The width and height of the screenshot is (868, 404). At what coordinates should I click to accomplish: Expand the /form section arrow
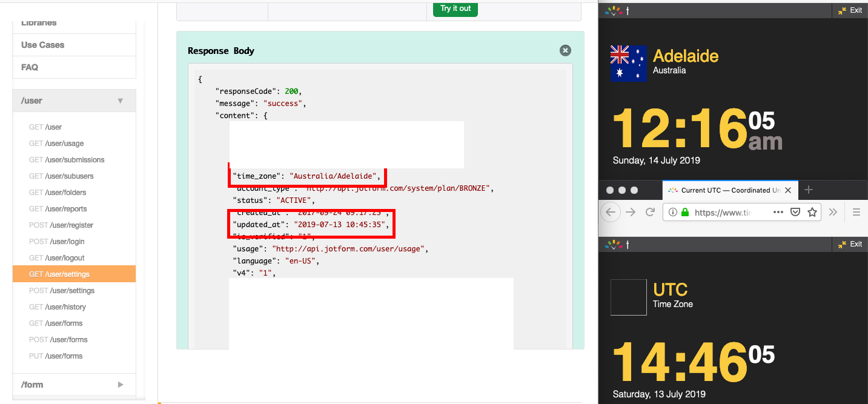tap(120, 385)
